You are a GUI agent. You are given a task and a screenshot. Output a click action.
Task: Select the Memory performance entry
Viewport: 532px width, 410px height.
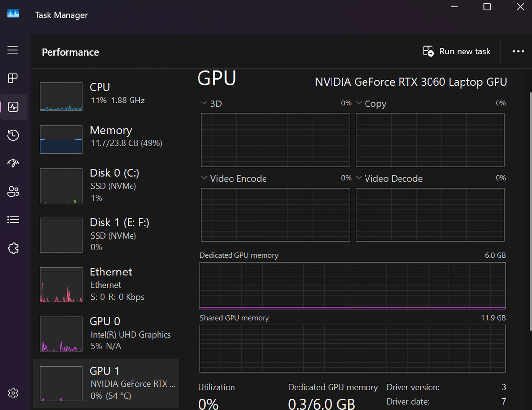(106, 139)
